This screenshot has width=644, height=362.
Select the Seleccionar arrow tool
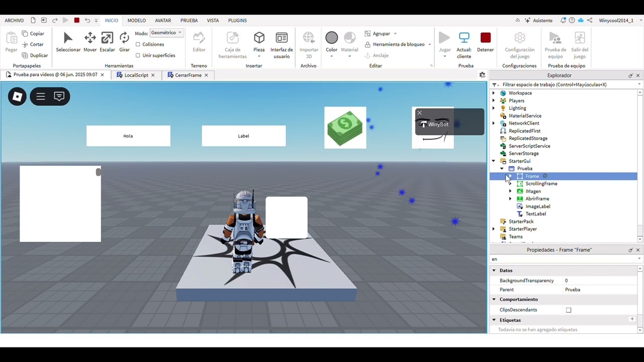68,42
